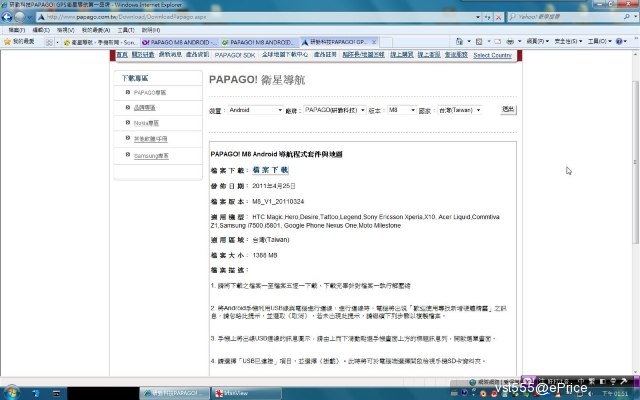Expand the address bar history dropdown
This screenshot has width=640, height=400.
click(478, 17)
